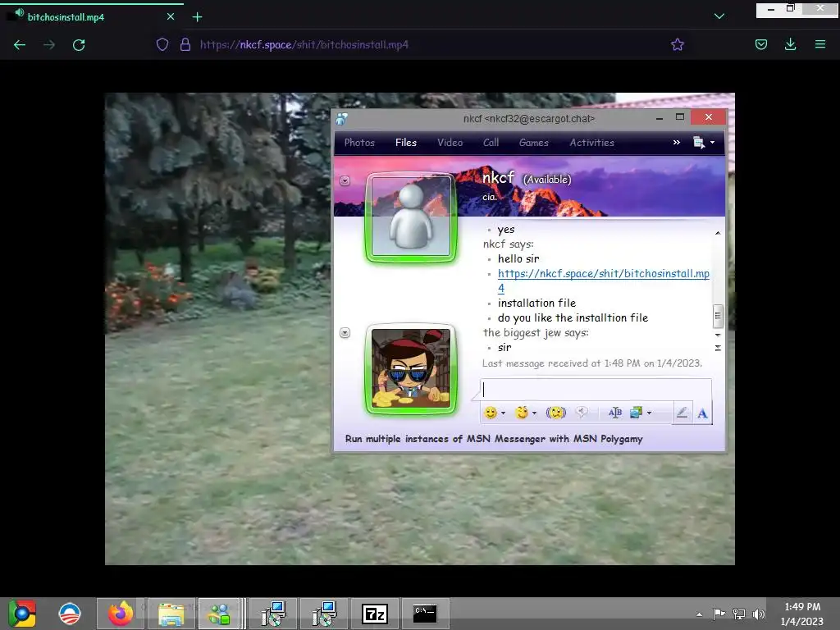The width and height of the screenshot is (840, 630).
Task: Click the cartoon avatar display picture
Action: coord(411,368)
